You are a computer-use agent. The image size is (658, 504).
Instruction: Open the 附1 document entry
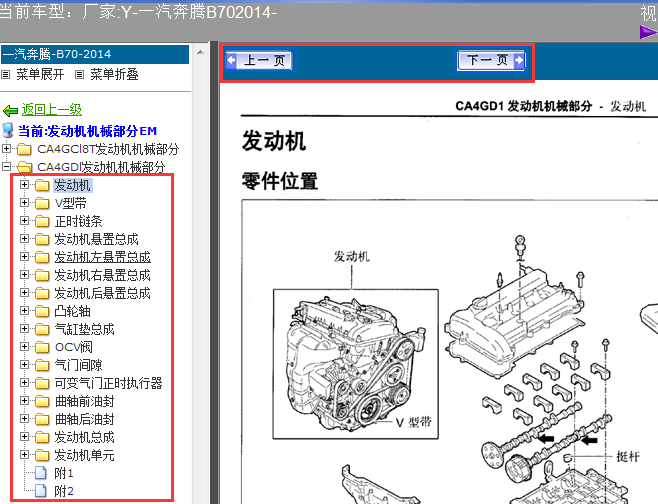(64, 473)
